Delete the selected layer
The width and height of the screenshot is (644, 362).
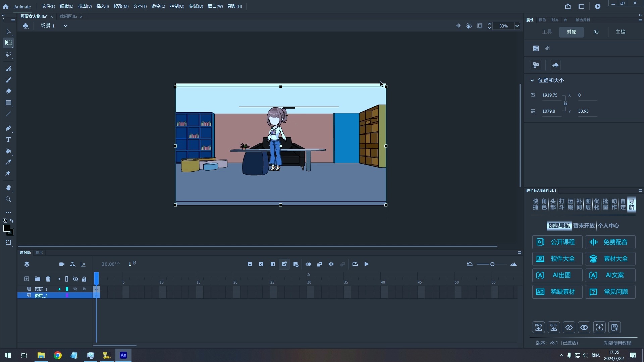coord(48,279)
